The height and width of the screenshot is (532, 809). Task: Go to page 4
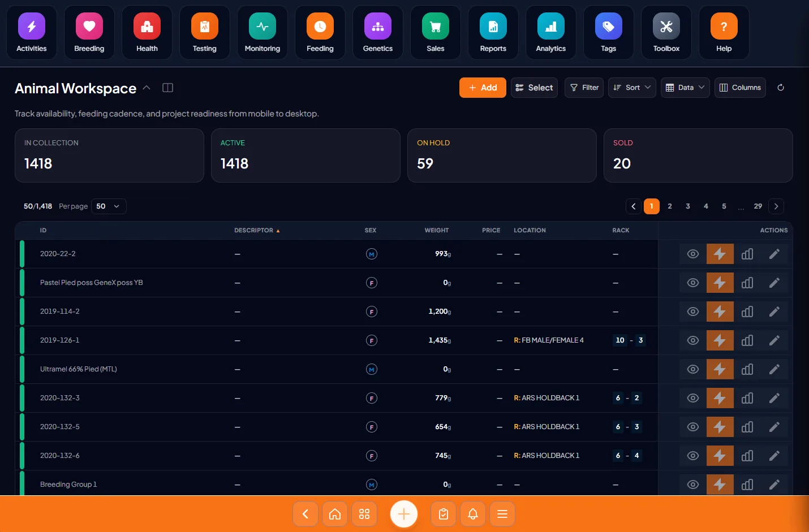click(x=706, y=206)
